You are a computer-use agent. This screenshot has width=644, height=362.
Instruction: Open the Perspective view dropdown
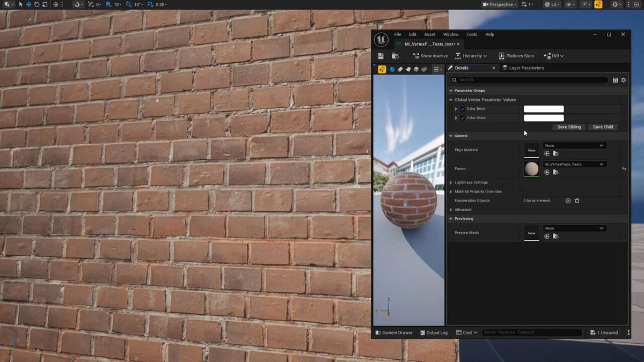tap(500, 4)
